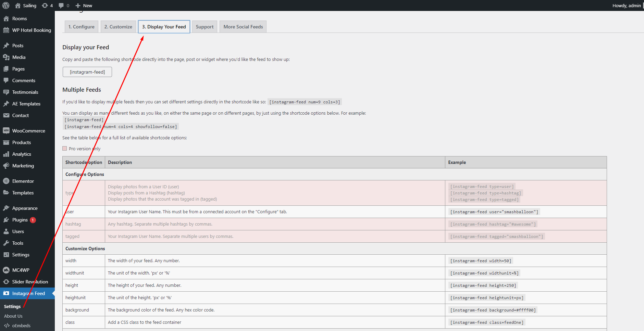Enable the Pro version only checkbox
644x331 pixels.
64,148
